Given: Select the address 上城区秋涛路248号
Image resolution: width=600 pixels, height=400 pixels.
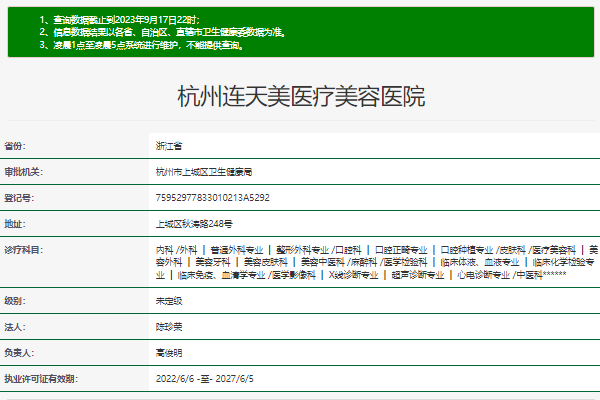Looking at the screenshot, I should point(193,223).
